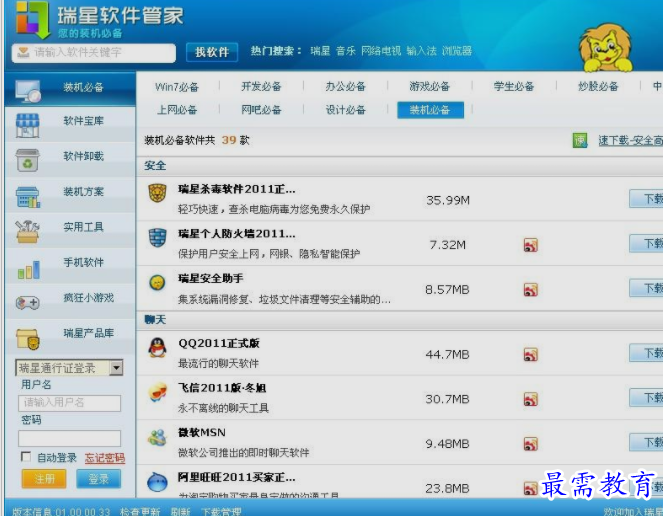Open the 疯狂小游戏 gamepad icon

27,303
